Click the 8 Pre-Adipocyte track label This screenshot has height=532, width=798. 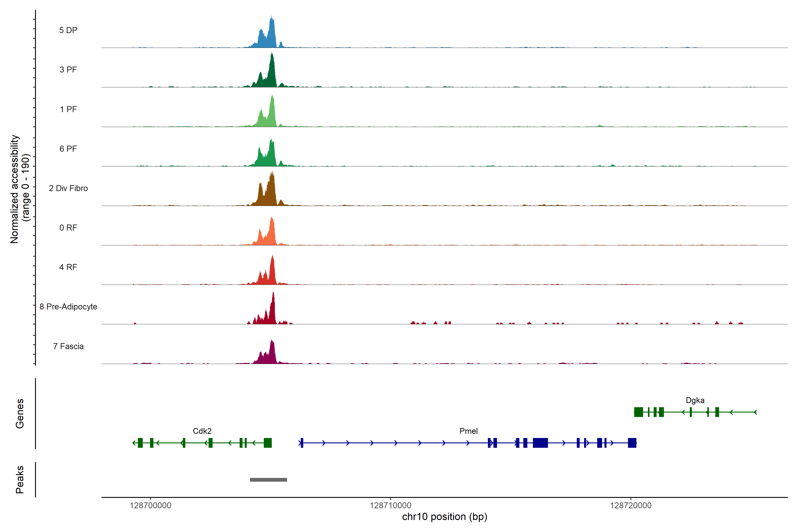coord(68,306)
